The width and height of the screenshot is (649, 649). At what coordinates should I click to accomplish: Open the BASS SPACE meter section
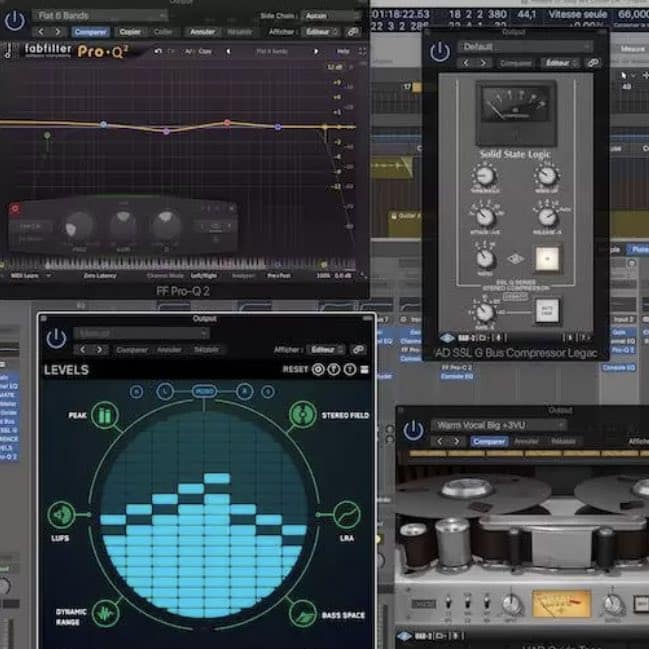[x=303, y=614]
